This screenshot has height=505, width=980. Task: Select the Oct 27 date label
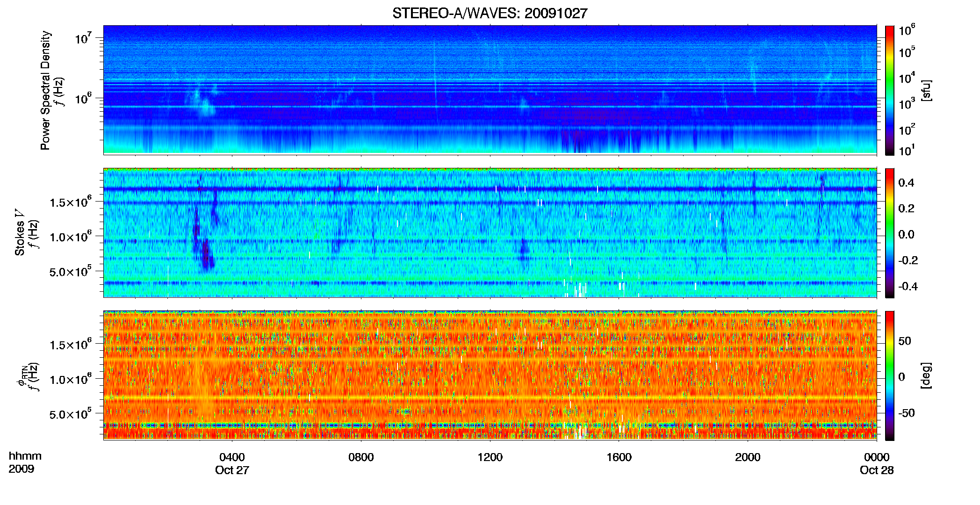coord(232,470)
